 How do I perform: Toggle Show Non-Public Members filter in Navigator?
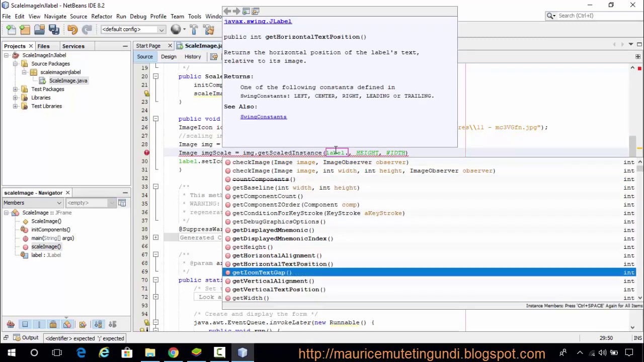pyautogui.click(x=53, y=325)
